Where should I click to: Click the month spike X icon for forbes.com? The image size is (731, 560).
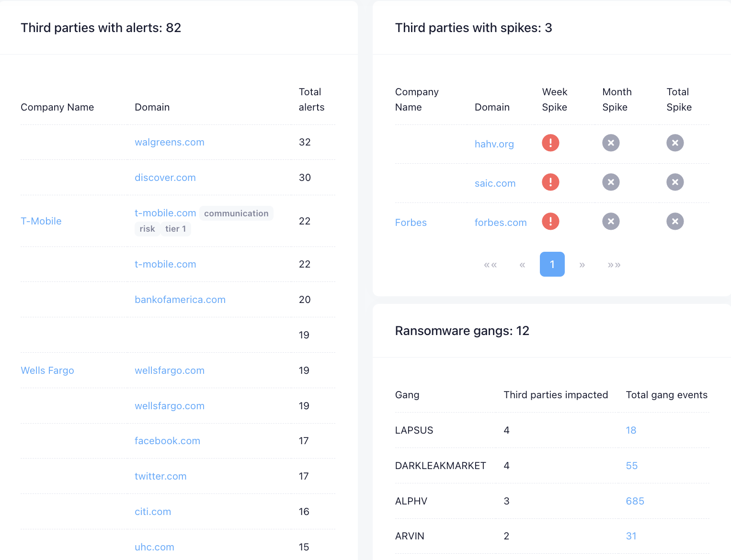coord(611,221)
